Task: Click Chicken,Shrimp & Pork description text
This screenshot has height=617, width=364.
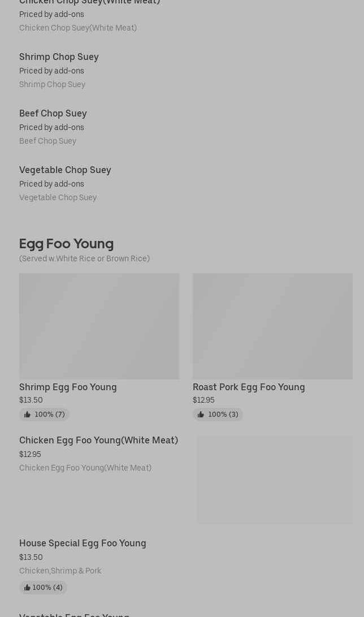Action: (x=60, y=571)
